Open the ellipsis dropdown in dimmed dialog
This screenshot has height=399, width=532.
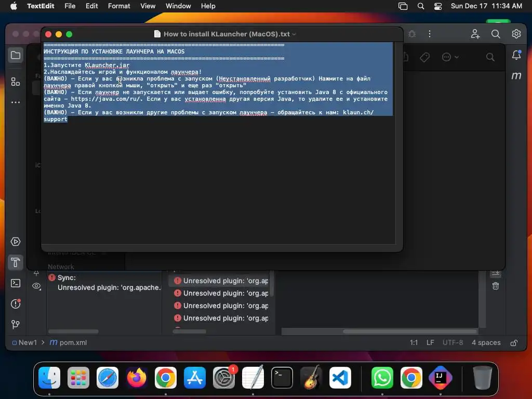450,57
